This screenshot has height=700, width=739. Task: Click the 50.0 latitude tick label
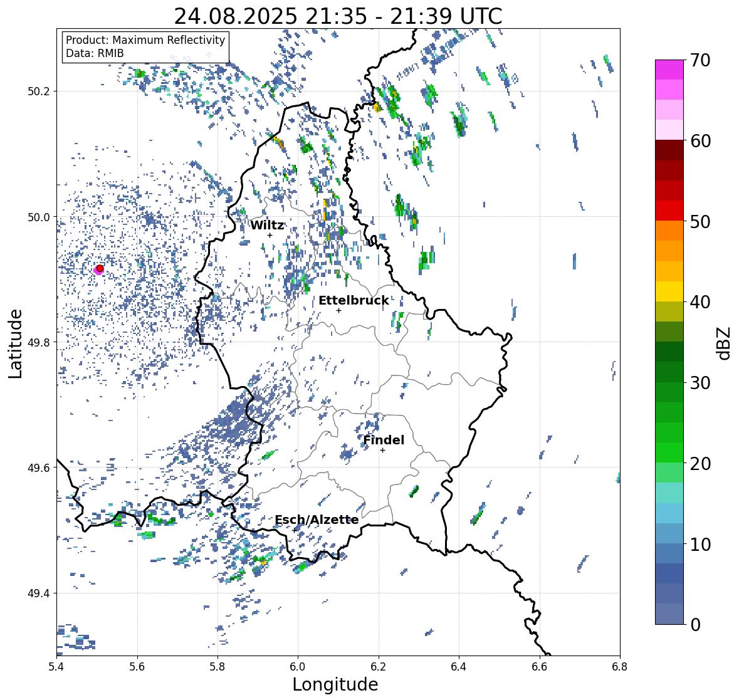[39, 217]
